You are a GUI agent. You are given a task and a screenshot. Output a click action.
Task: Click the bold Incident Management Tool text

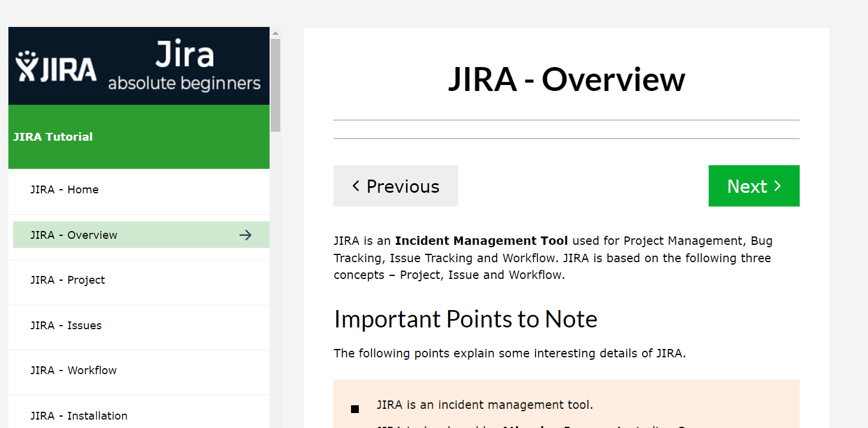482,241
